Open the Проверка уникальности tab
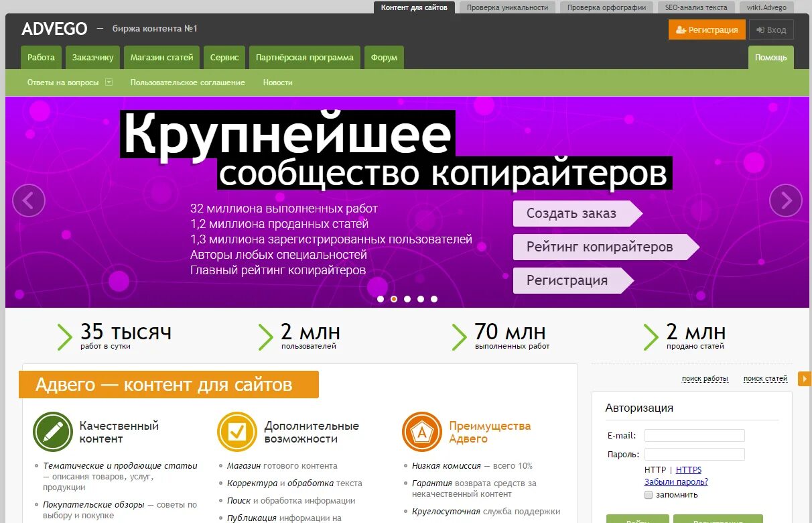 click(x=507, y=7)
